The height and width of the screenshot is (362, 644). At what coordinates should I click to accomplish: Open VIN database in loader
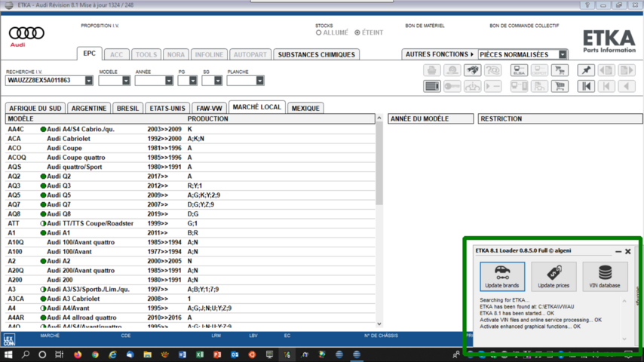tap(605, 276)
